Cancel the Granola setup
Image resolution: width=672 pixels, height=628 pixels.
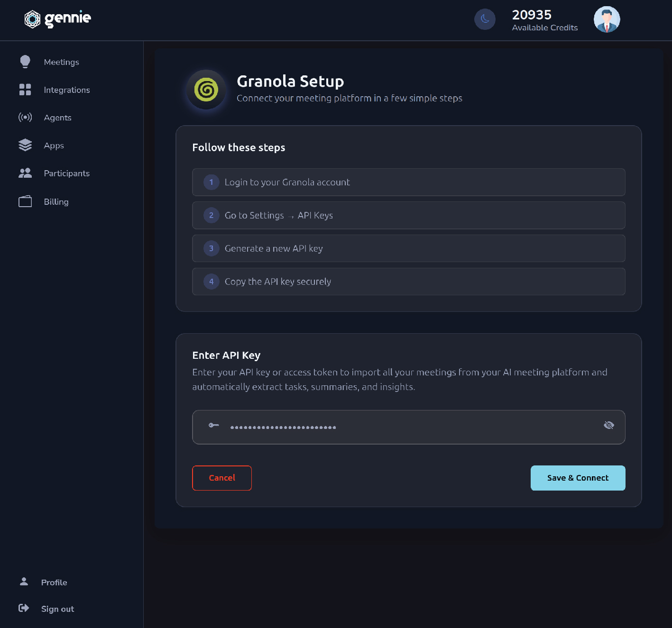(222, 478)
